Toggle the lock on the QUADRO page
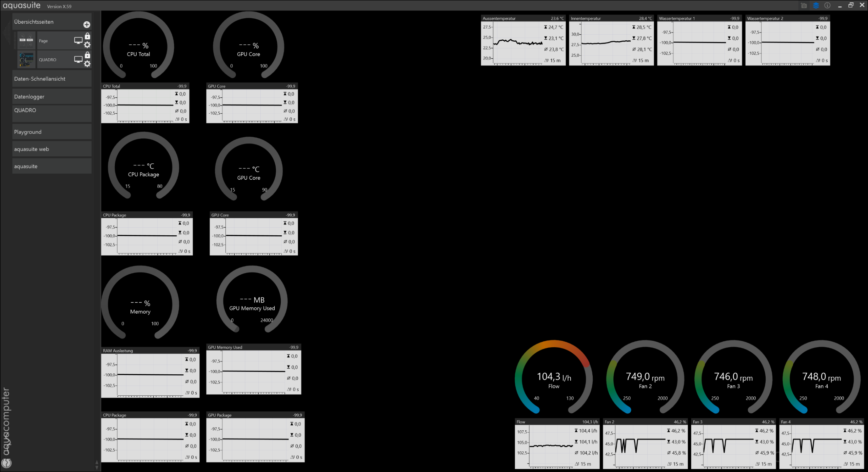868x472 pixels. pos(87,55)
